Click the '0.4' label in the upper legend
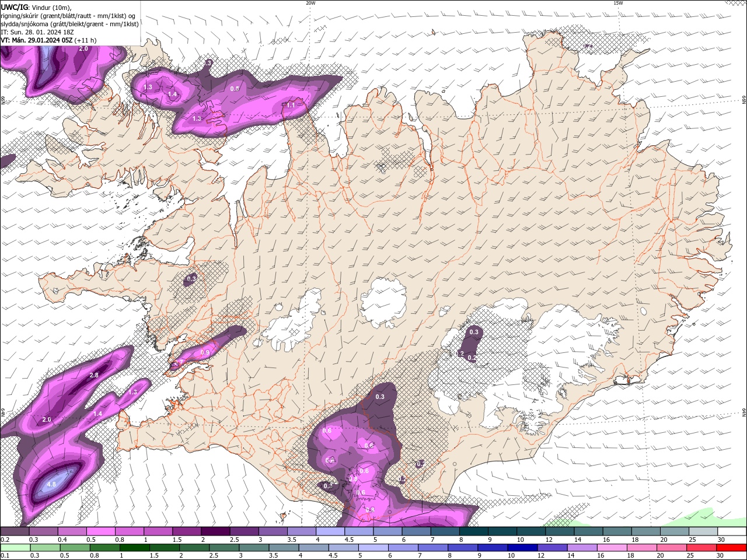Screen dimensions: 747x560 (62, 540)
